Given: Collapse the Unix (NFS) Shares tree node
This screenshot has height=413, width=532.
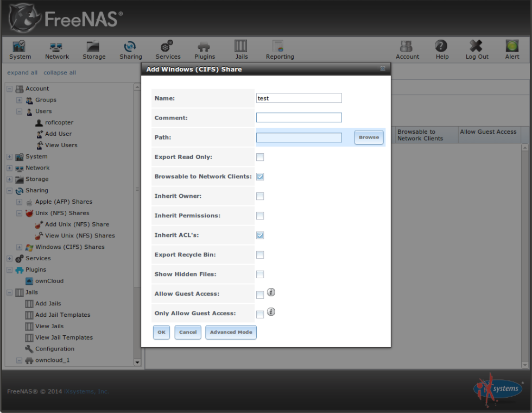Looking at the screenshot, I should [19, 213].
